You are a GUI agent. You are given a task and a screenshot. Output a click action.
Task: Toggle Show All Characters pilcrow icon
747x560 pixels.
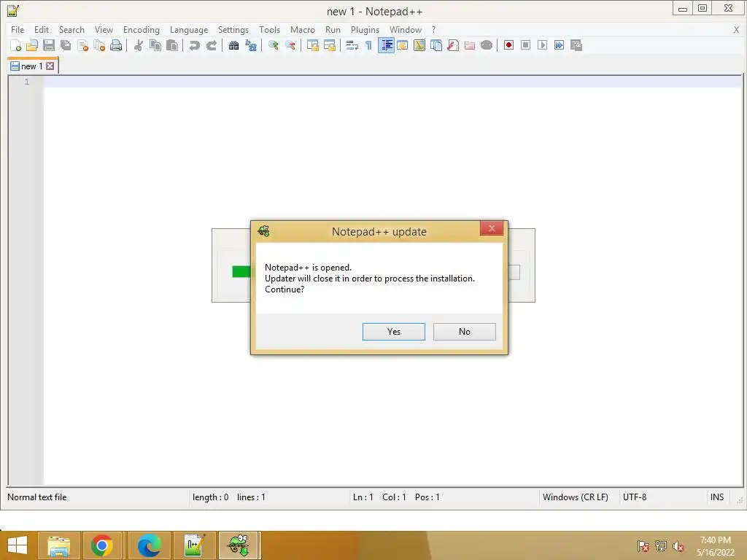pyautogui.click(x=368, y=45)
